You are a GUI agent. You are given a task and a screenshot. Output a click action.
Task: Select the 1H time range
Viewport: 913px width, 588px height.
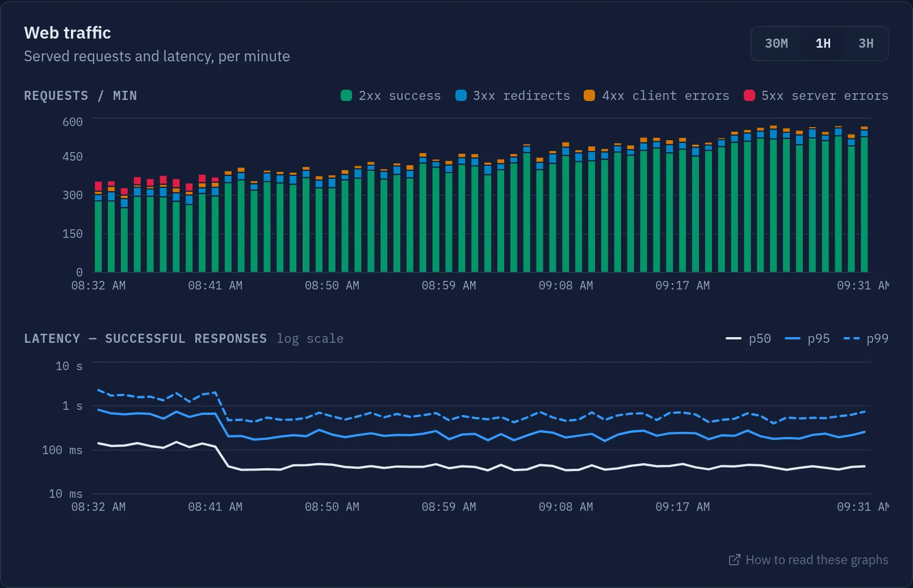point(823,44)
